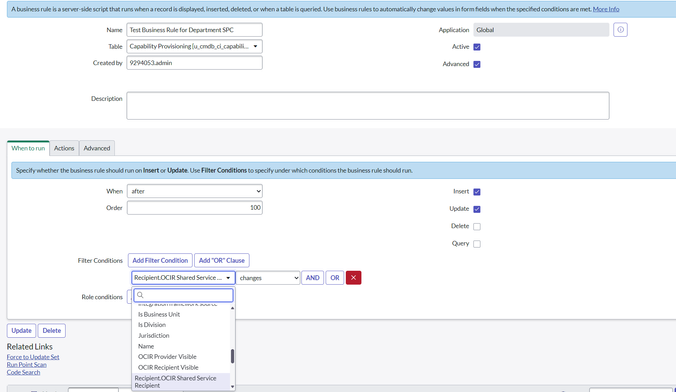Open the When dropdown set to after
The image size is (676, 392).
pos(194,191)
